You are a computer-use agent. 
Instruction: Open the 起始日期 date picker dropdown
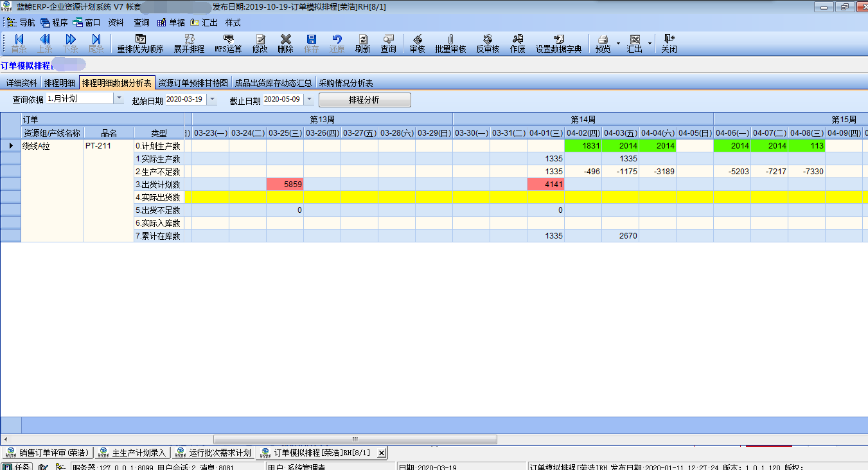pyautogui.click(x=212, y=100)
